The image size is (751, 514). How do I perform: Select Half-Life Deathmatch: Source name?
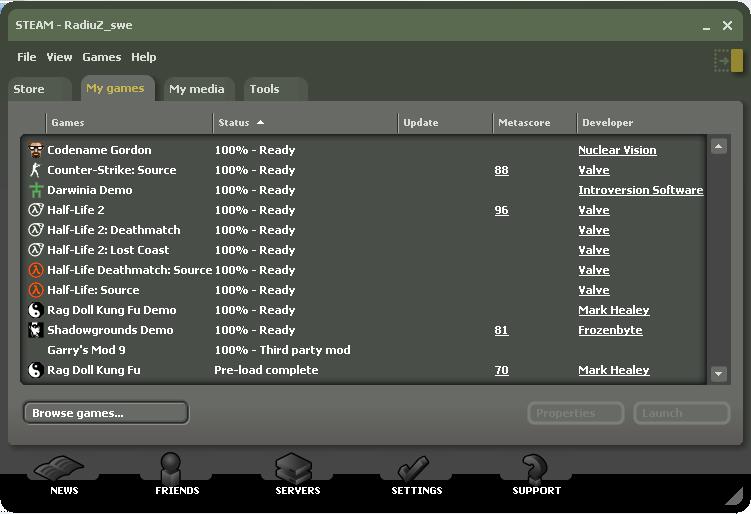[129, 270]
